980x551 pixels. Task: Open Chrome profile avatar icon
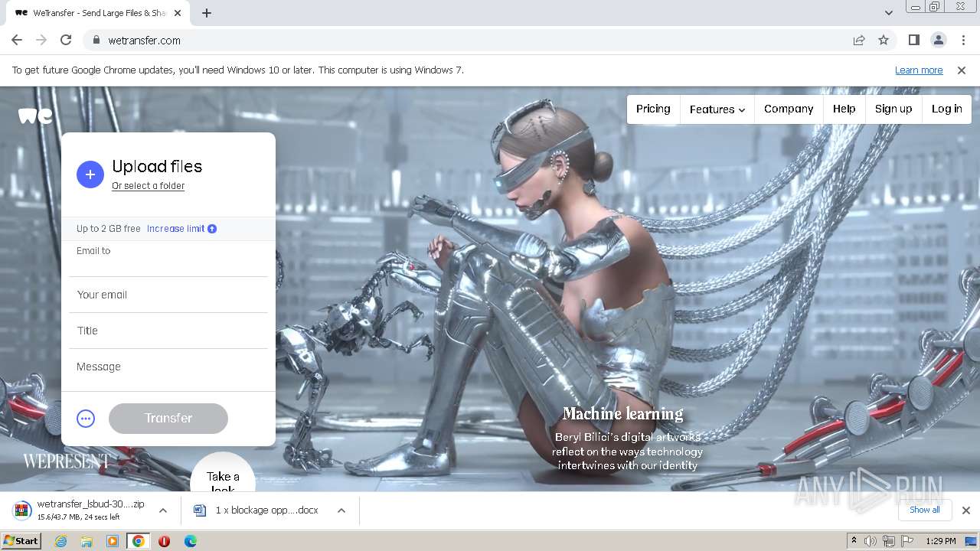click(939, 40)
